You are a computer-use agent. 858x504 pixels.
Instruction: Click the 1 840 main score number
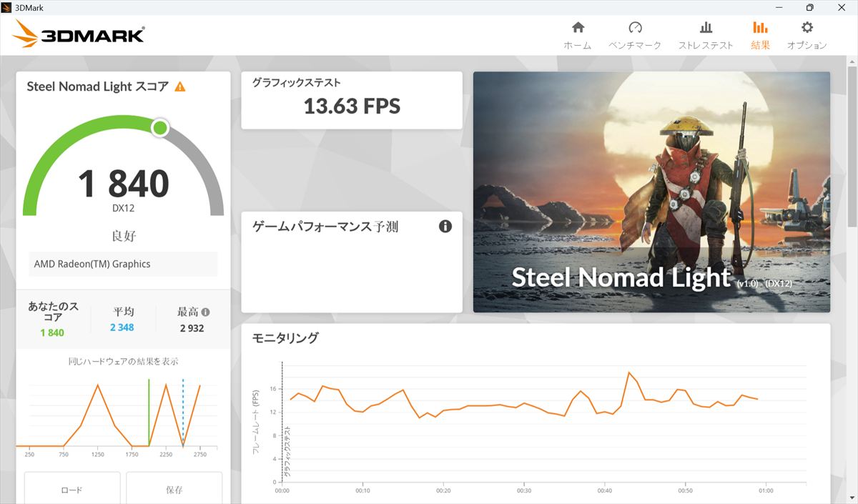point(123,184)
